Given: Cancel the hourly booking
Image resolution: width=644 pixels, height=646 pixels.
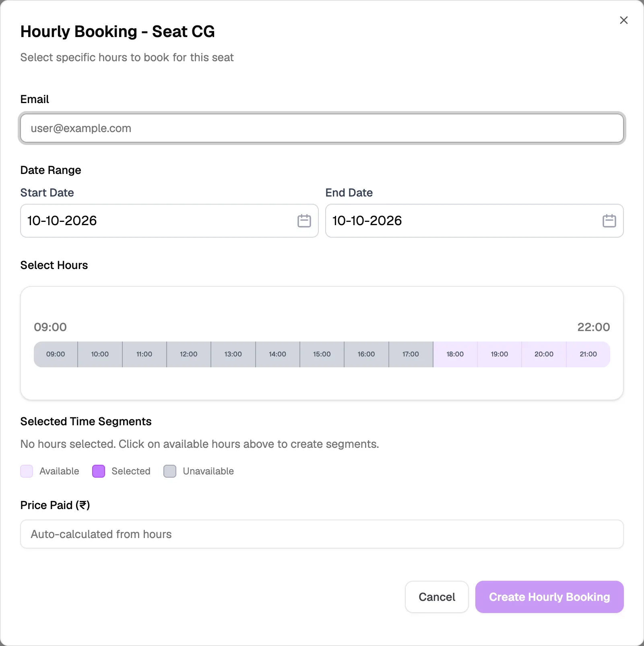Looking at the screenshot, I should pyautogui.click(x=437, y=597).
